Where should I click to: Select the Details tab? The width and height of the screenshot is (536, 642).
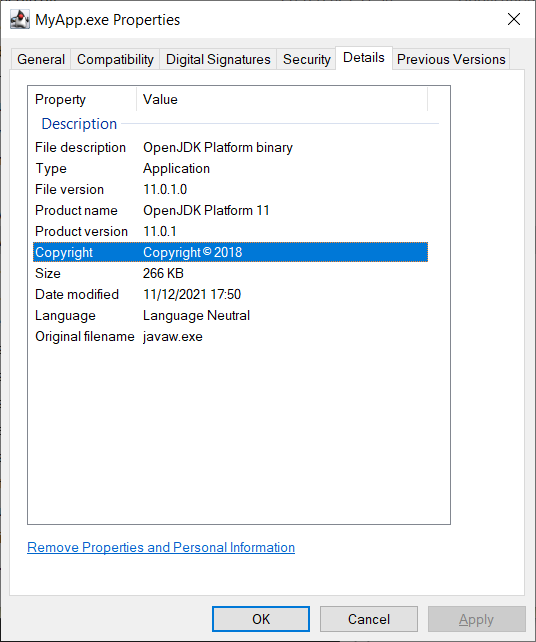364,58
